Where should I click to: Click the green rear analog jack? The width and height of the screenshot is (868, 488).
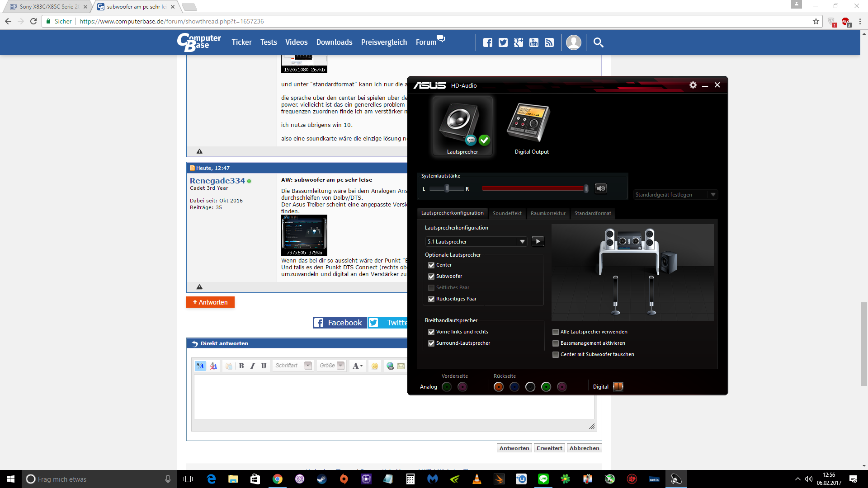point(546,387)
